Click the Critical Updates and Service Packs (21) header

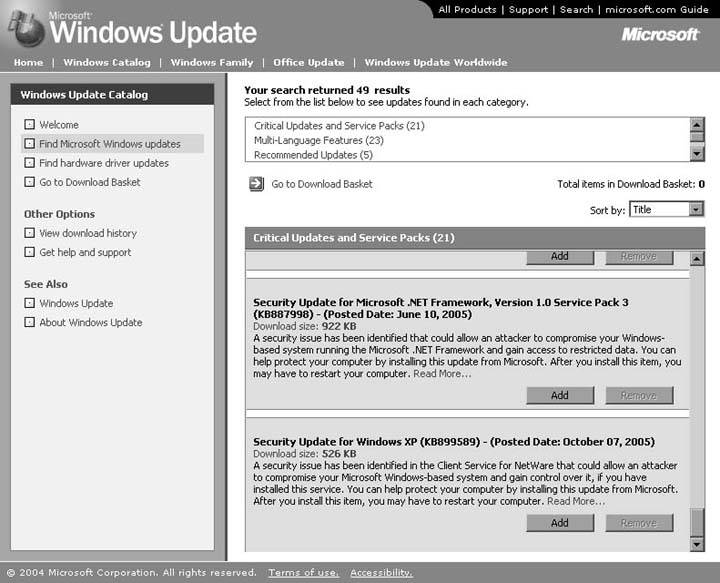475,238
